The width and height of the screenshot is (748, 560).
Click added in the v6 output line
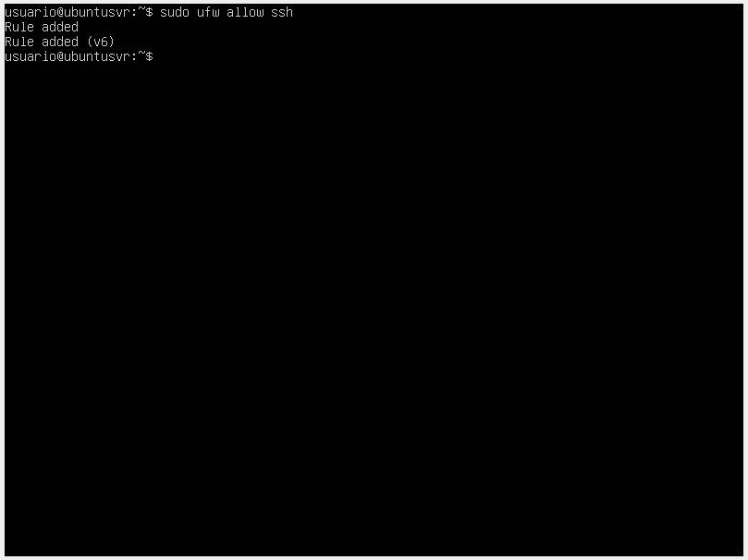59,42
